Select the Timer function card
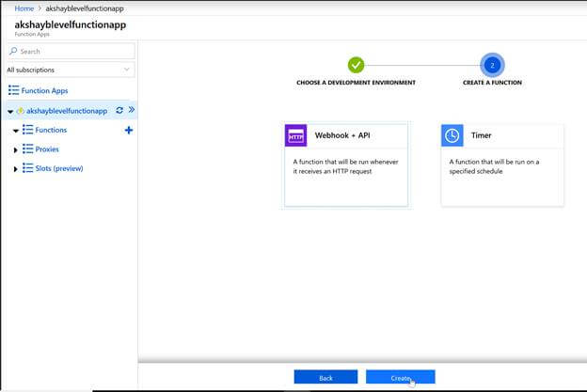Viewport: 587px width, 392px height. (x=502, y=165)
